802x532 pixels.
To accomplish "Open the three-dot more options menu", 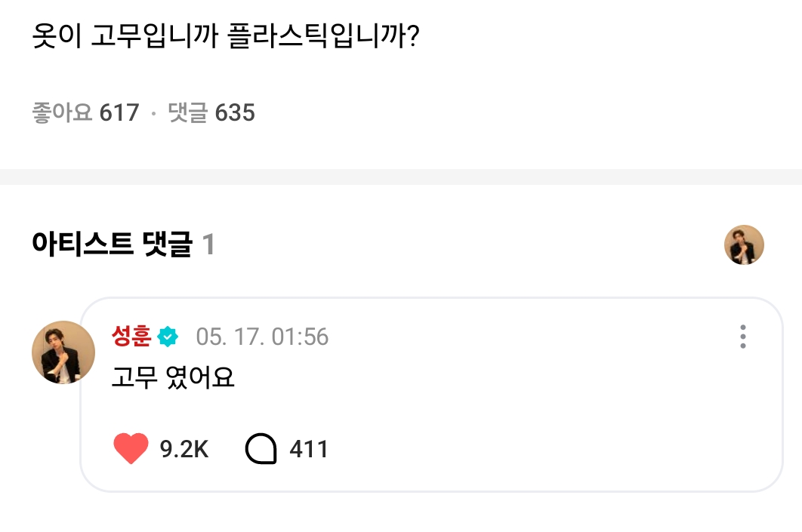I will [x=743, y=337].
